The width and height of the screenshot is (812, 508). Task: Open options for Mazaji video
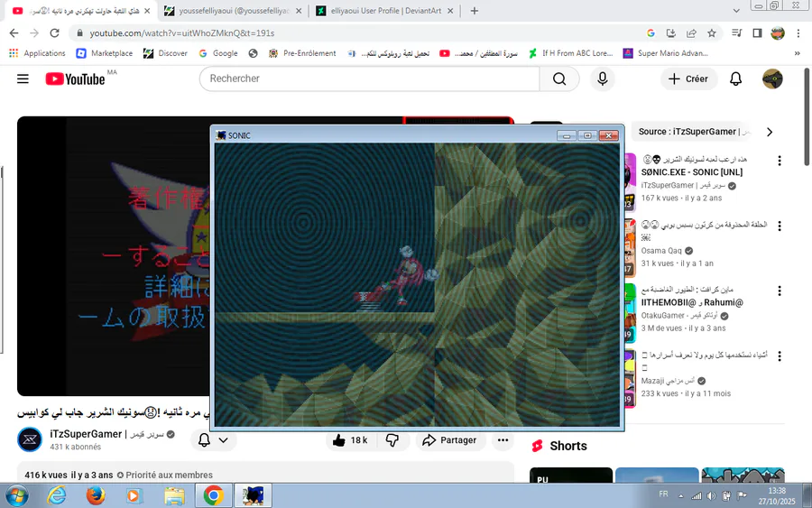click(779, 356)
